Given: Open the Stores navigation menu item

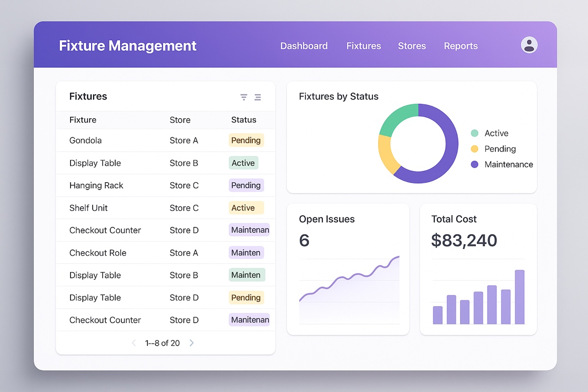Looking at the screenshot, I should click(x=412, y=46).
